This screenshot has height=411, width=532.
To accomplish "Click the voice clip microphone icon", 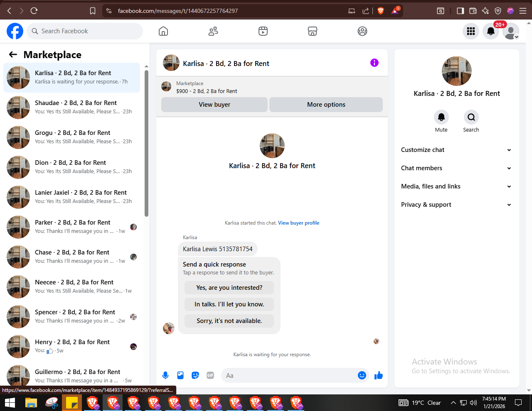I will click(x=165, y=375).
